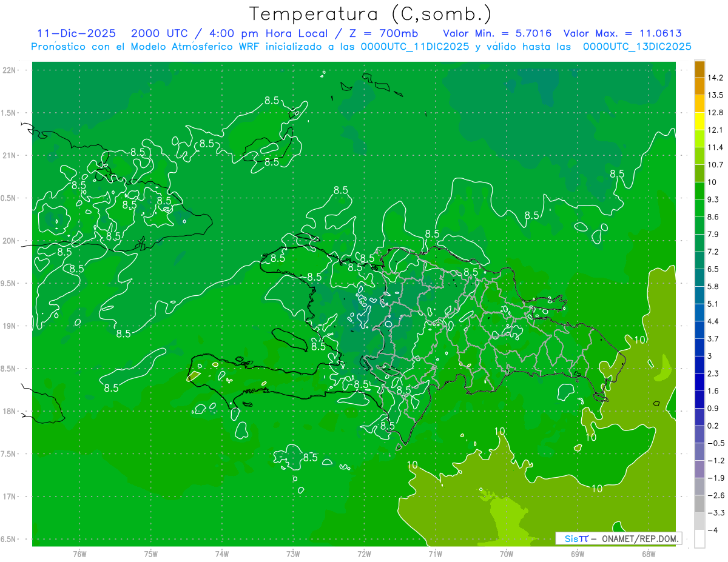728x562 pixels.
Task: Click the colorbar label '7.9'
Action: point(713,234)
